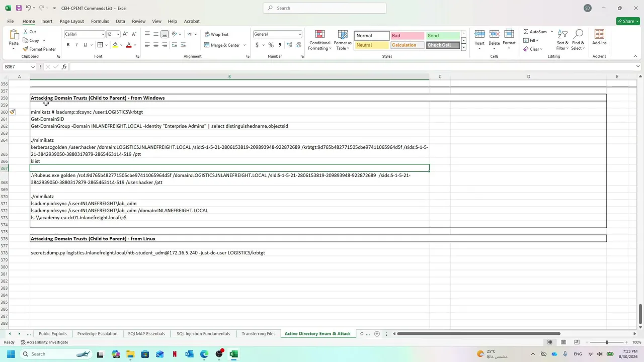The image size is (644, 362).
Task: Open the Page Layout ribbon tab
Action: tap(72, 21)
